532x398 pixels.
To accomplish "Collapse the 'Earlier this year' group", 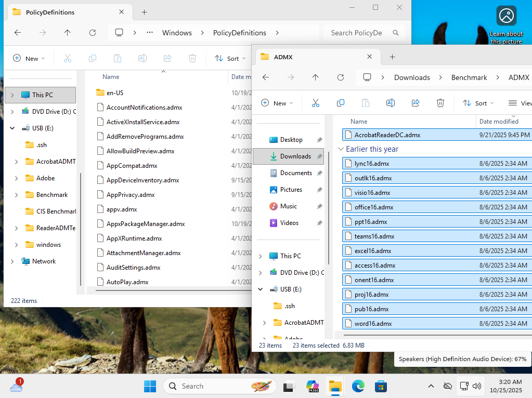I will [341, 149].
